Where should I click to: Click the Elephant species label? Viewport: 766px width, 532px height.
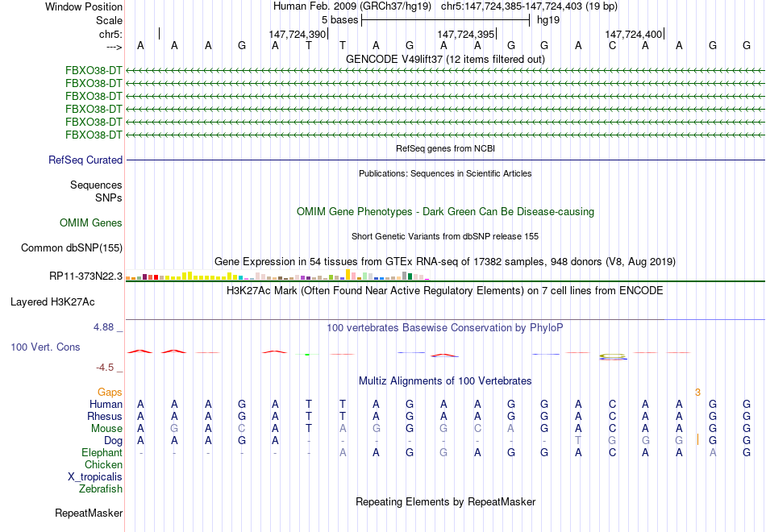[102, 453]
